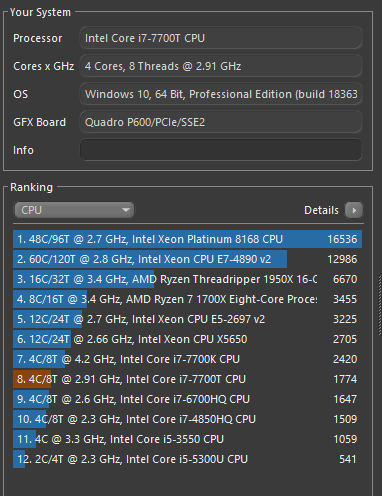The width and height of the screenshot is (382, 496).
Task: Click the Processor field
Action: coord(221,38)
